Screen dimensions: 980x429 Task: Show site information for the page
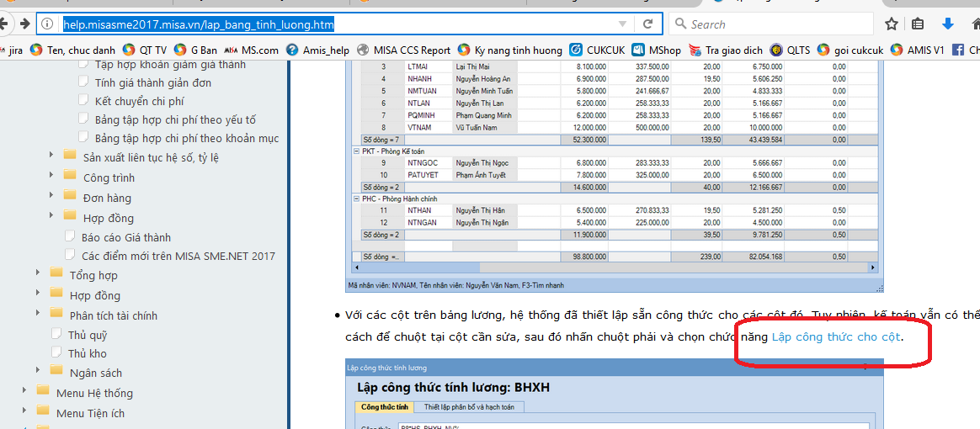tap(47, 24)
